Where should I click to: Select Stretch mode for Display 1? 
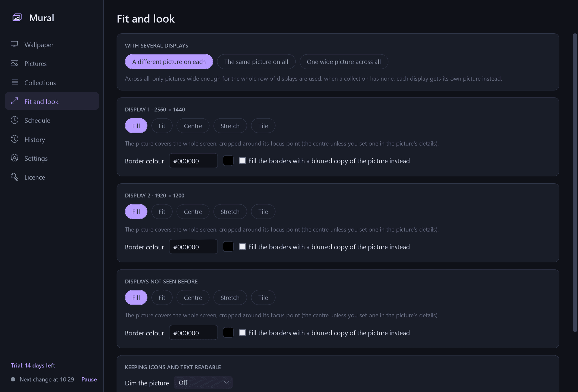[230, 126]
